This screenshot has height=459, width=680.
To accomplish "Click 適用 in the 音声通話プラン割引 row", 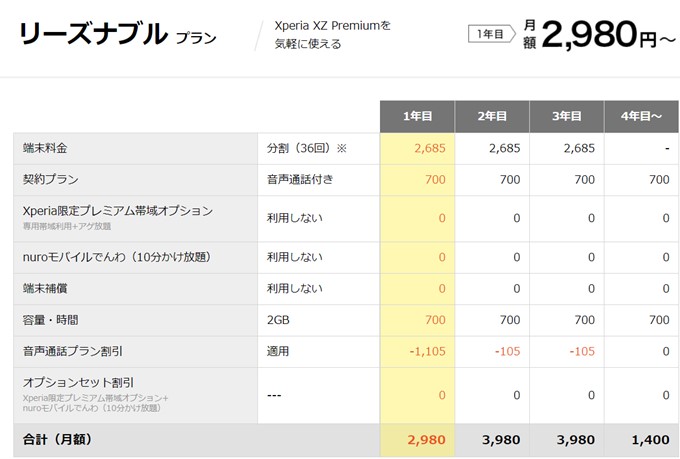I will [279, 351].
